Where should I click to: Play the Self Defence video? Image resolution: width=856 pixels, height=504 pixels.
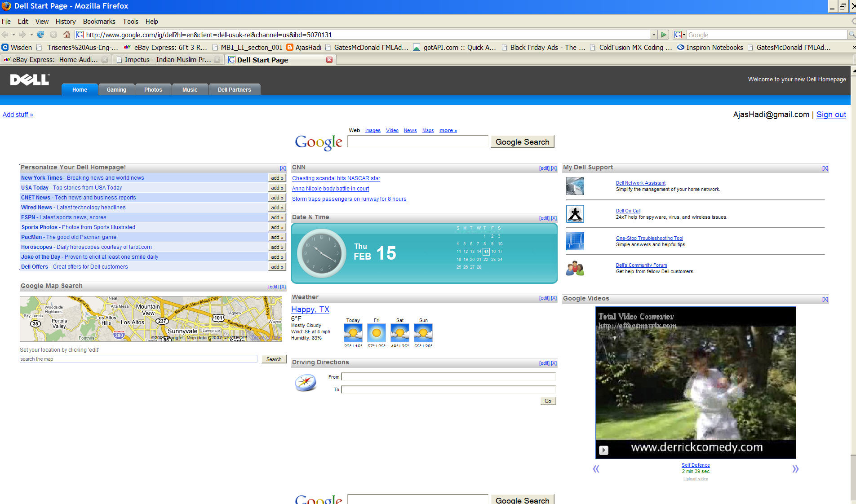(x=603, y=450)
